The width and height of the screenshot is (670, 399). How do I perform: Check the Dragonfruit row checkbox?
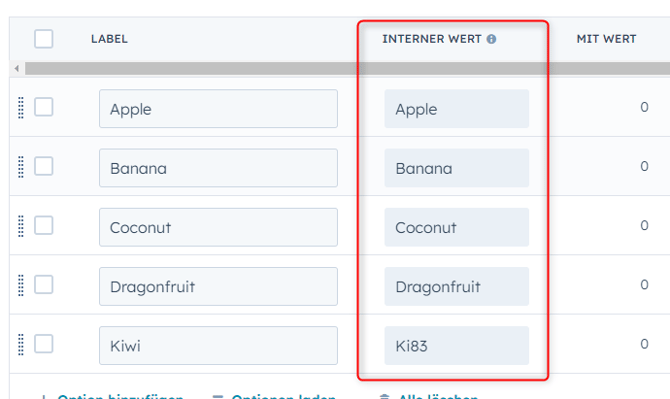pos(44,285)
